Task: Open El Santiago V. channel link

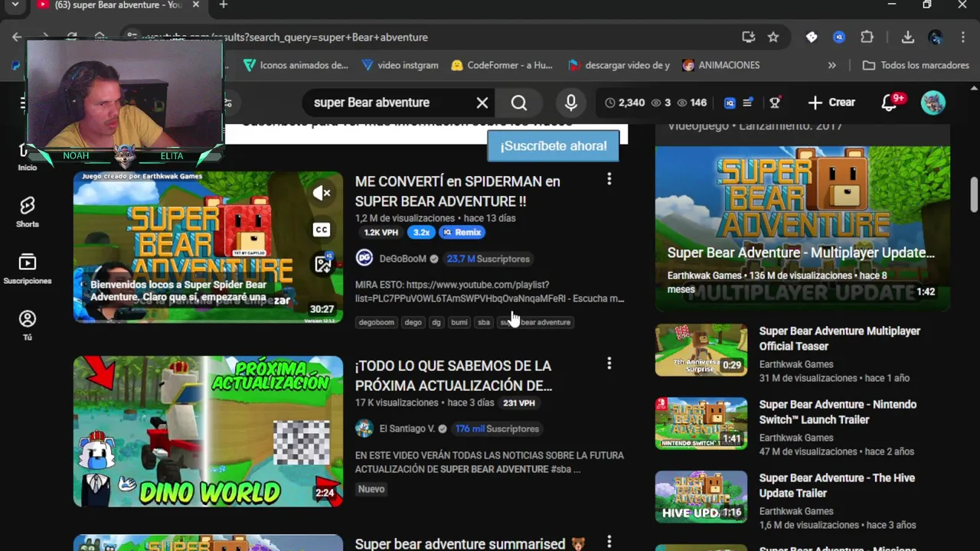Action: coord(407,429)
